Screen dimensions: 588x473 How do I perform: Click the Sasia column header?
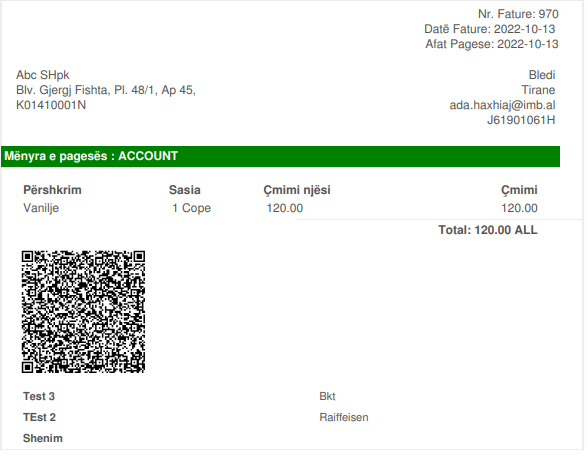[184, 190]
